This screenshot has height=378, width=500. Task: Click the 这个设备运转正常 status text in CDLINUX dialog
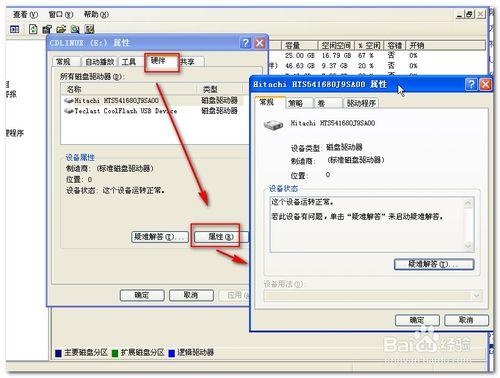point(133,191)
